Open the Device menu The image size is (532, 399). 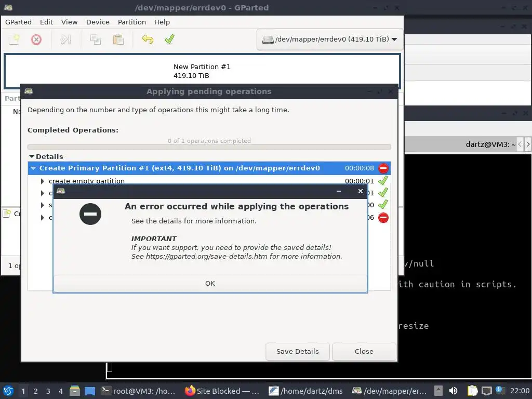pyautogui.click(x=98, y=22)
